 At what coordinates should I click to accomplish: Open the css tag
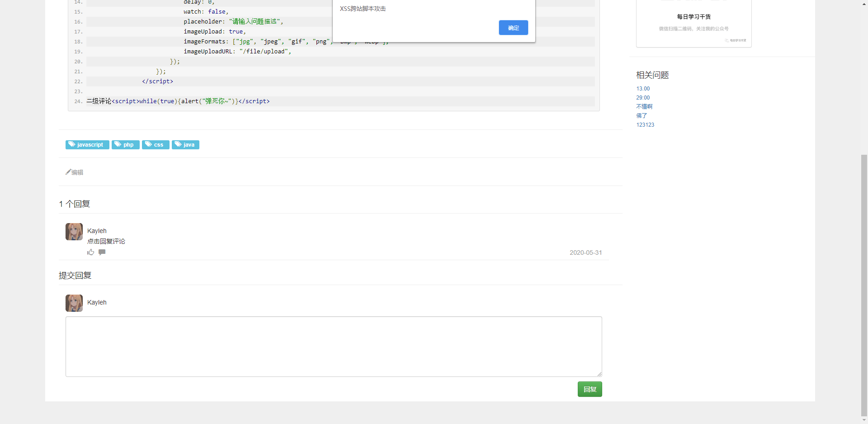point(156,145)
